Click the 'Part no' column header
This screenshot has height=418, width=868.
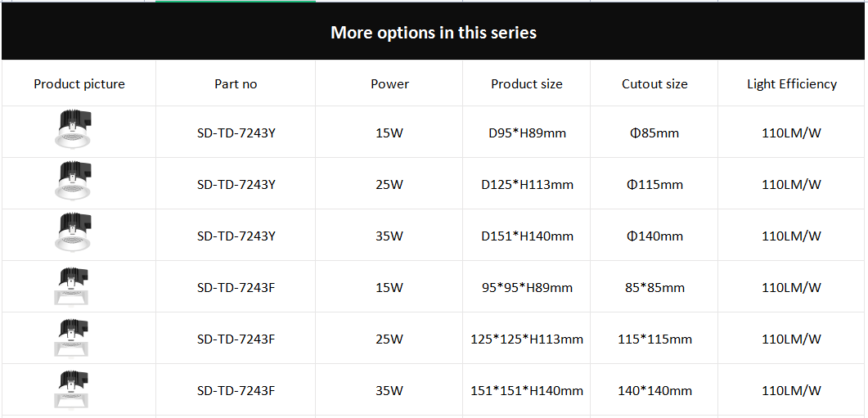coord(236,83)
